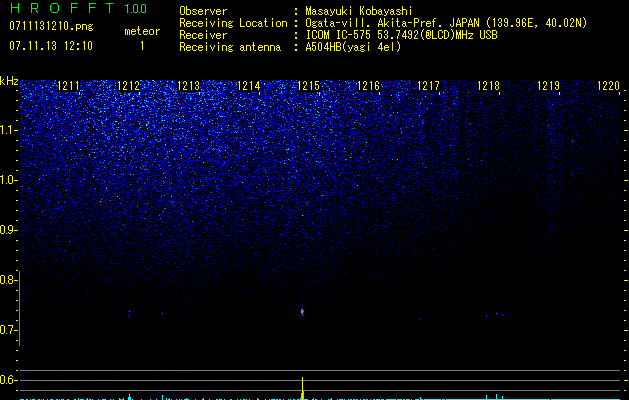
Task: Click the HROFFT 1.0.0 title text
Action: (79, 8)
